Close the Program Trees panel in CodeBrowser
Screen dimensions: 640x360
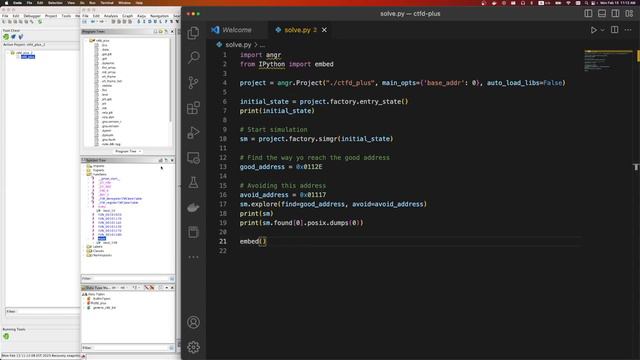(172, 31)
